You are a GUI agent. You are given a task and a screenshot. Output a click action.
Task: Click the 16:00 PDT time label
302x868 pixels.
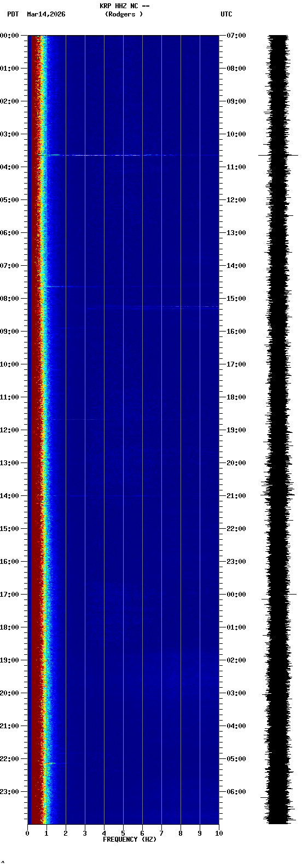(x=10, y=562)
